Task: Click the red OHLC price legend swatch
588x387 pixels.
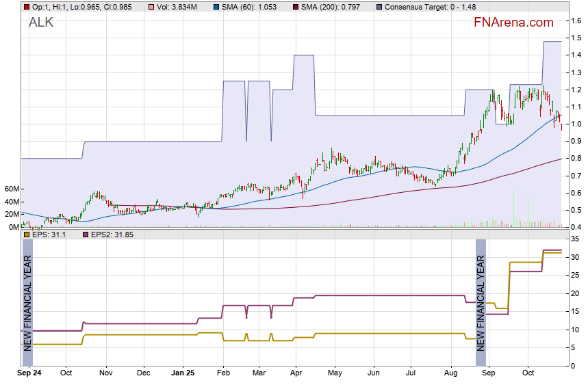Action: (27, 6)
